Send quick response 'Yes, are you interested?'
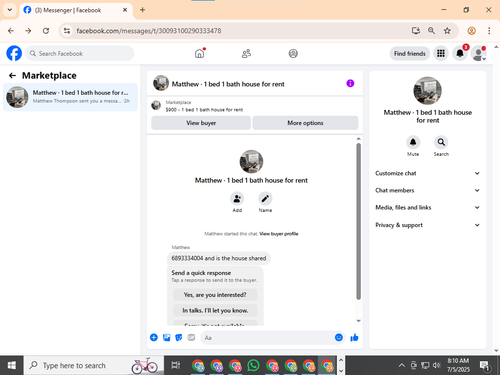Image resolution: width=500 pixels, height=375 pixels. [215, 295]
